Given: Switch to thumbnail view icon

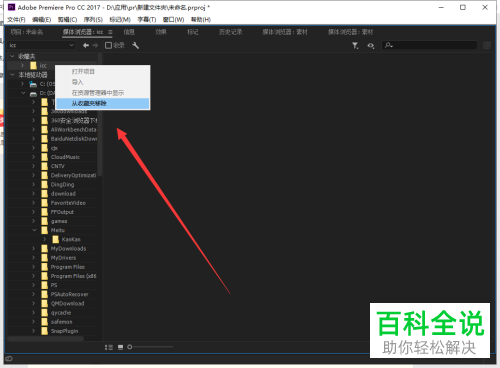Looking at the screenshot, I should click(x=120, y=347).
